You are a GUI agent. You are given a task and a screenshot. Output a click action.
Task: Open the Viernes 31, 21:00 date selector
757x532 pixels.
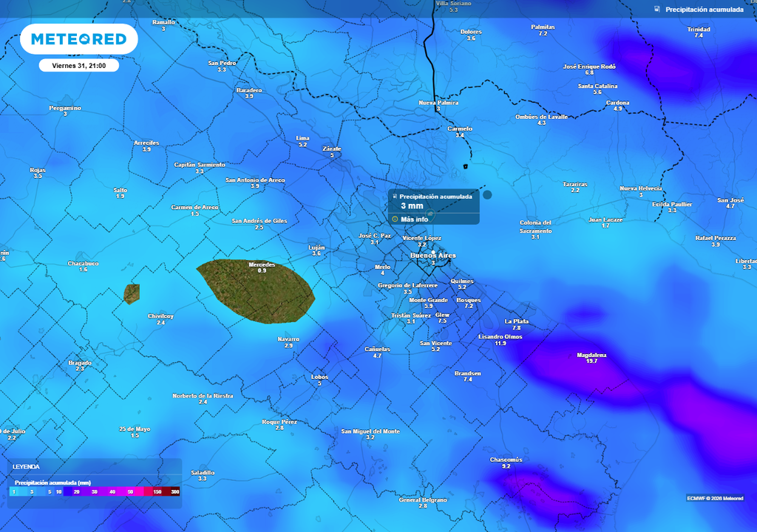click(x=78, y=66)
